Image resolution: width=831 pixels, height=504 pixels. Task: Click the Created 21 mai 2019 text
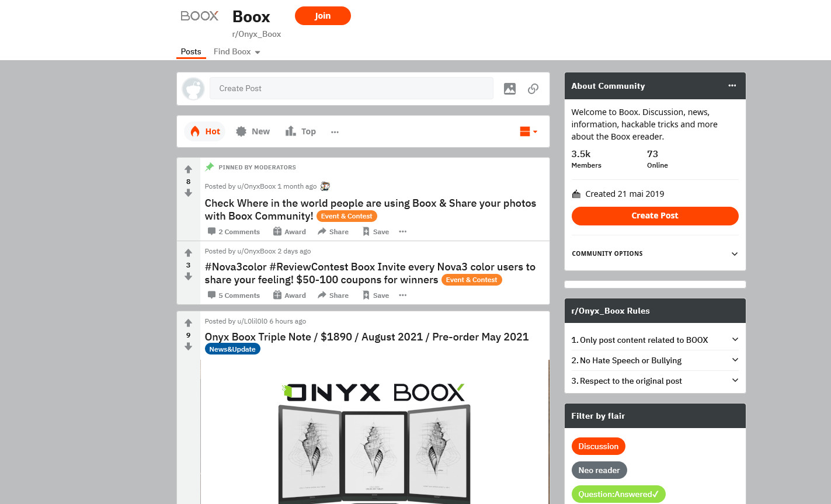pos(625,194)
